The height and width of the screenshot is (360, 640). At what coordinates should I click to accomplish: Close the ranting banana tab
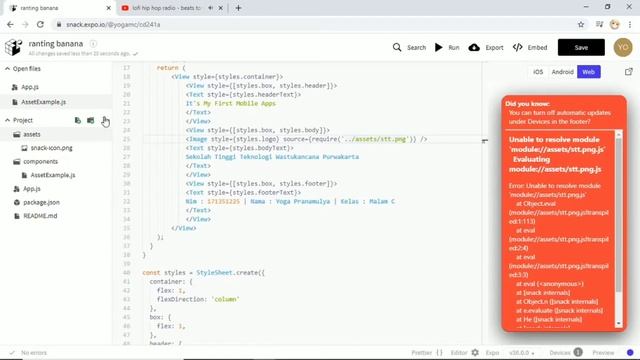click(108, 8)
